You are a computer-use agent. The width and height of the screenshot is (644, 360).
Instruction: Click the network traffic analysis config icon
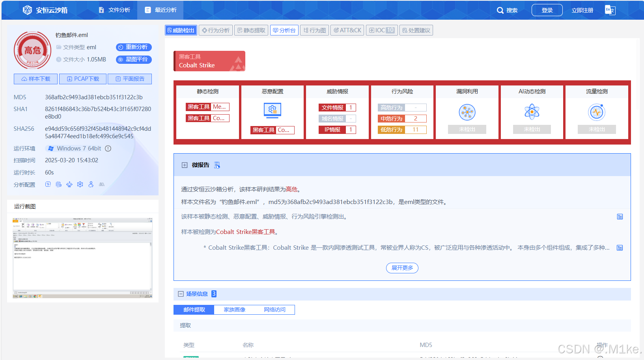(48, 184)
